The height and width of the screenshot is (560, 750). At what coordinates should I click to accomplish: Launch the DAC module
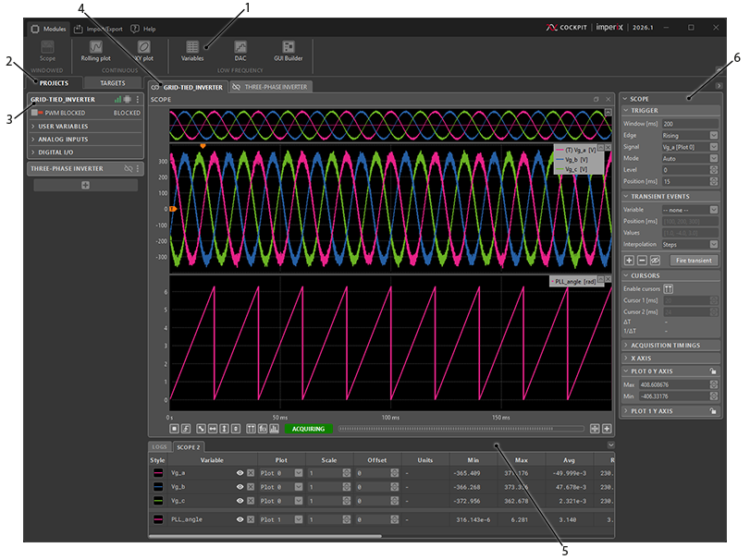click(x=240, y=50)
